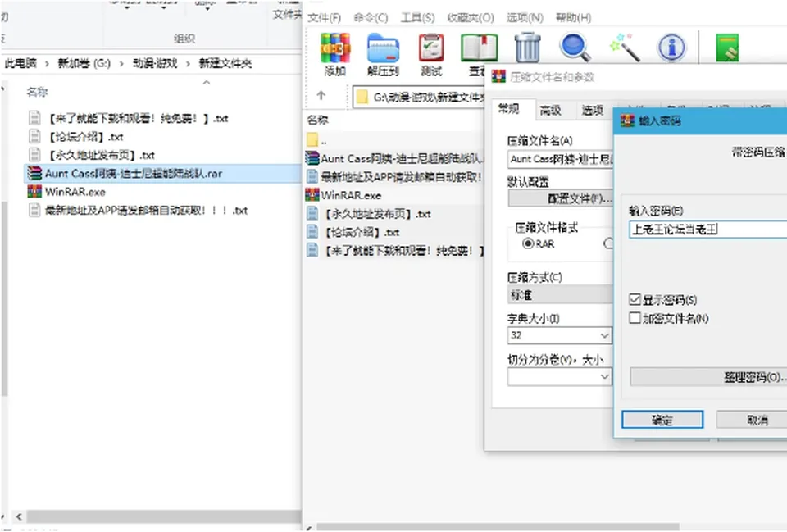Image resolution: width=787 pixels, height=532 pixels.
Task: Click the Test (测试) toolbar icon
Action: click(431, 54)
